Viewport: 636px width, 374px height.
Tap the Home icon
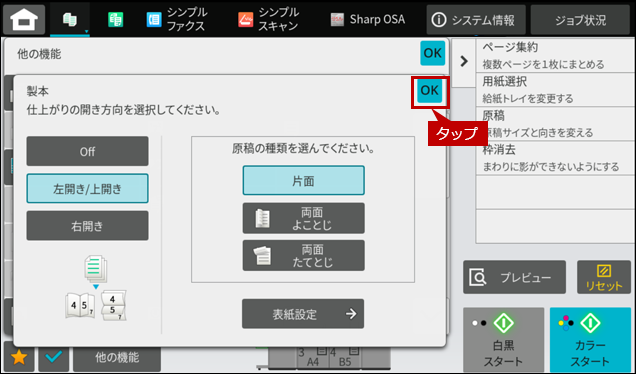click(24, 19)
